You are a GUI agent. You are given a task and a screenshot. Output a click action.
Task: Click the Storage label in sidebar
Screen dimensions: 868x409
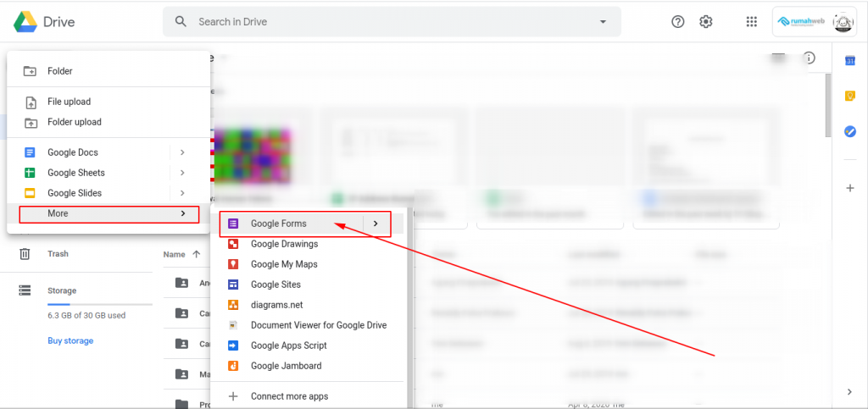tap(62, 290)
